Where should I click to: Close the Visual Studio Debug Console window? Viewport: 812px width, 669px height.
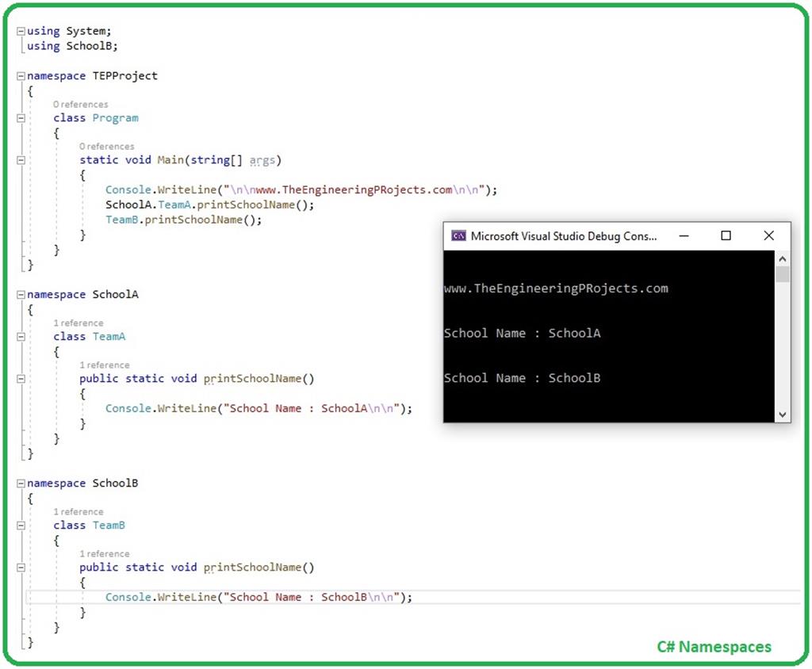768,236
